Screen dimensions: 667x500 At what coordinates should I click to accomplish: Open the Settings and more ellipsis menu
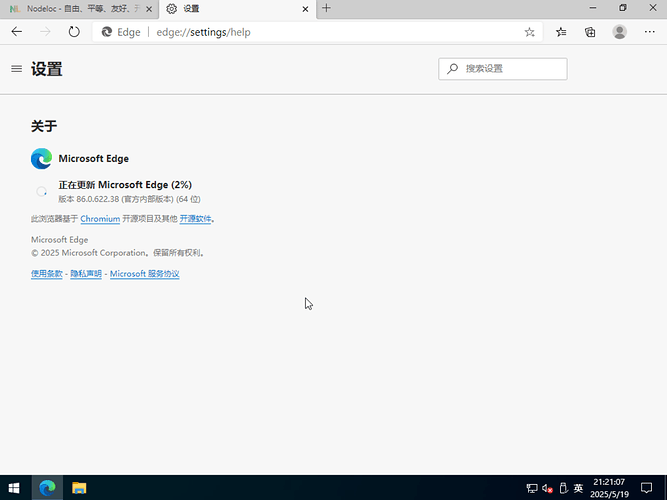coord(650,32)
